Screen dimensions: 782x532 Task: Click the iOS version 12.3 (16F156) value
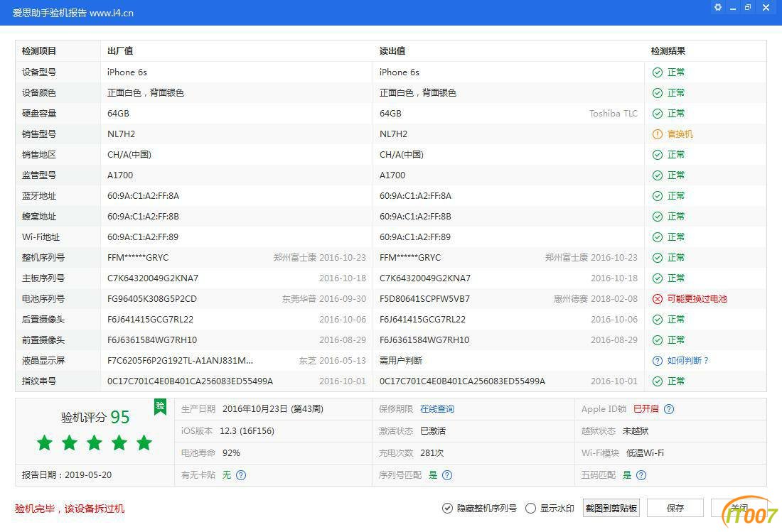247,431
